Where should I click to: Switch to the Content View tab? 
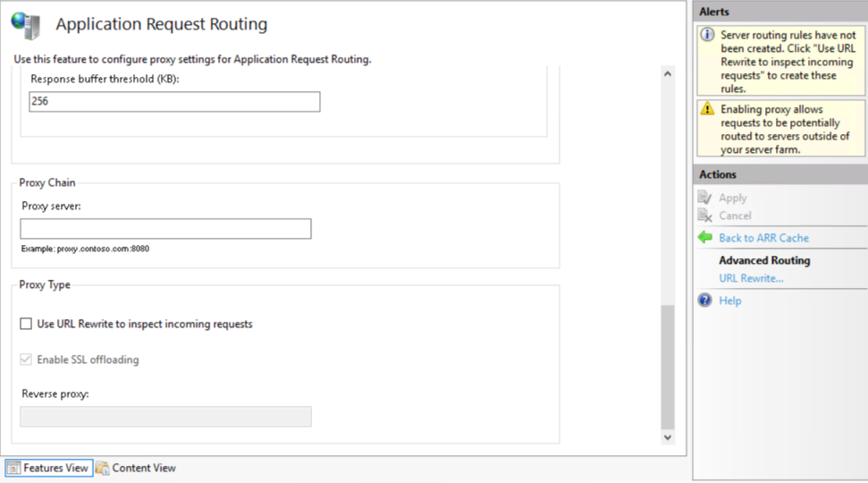pyautogui.click(x=143, y=468)
